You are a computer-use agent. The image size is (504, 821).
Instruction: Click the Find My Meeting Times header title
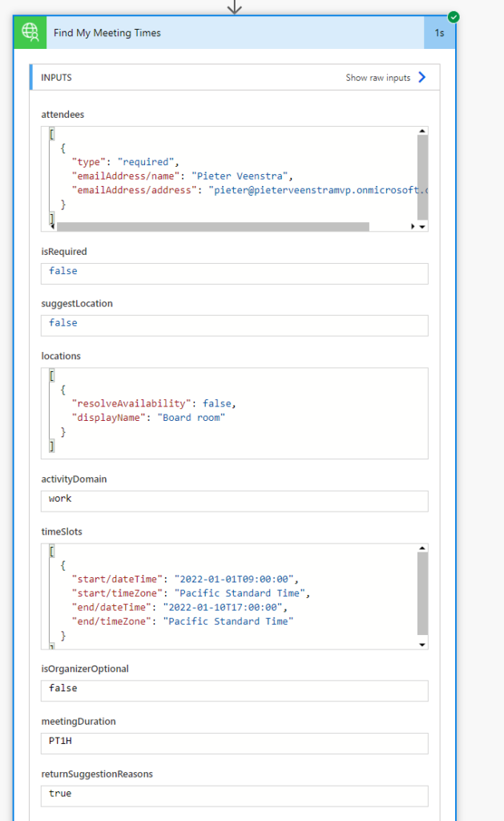click(x=107, y=32)
